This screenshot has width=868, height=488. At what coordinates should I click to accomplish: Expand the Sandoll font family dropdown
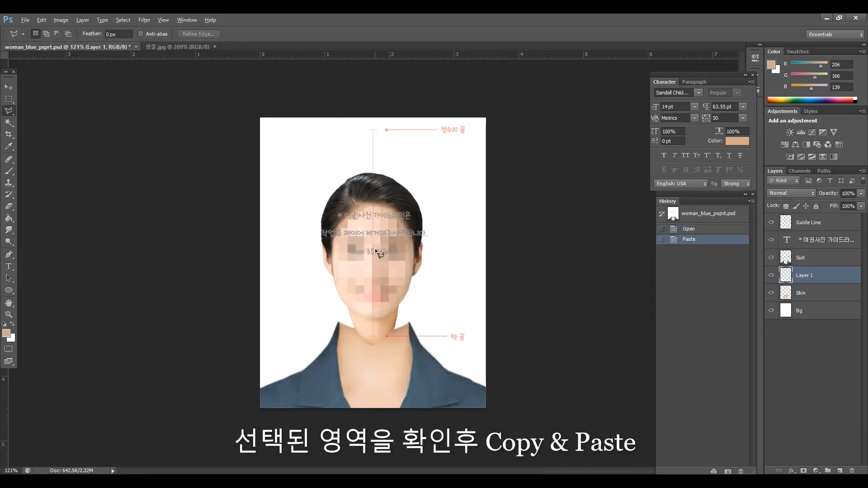pos(698,93)
